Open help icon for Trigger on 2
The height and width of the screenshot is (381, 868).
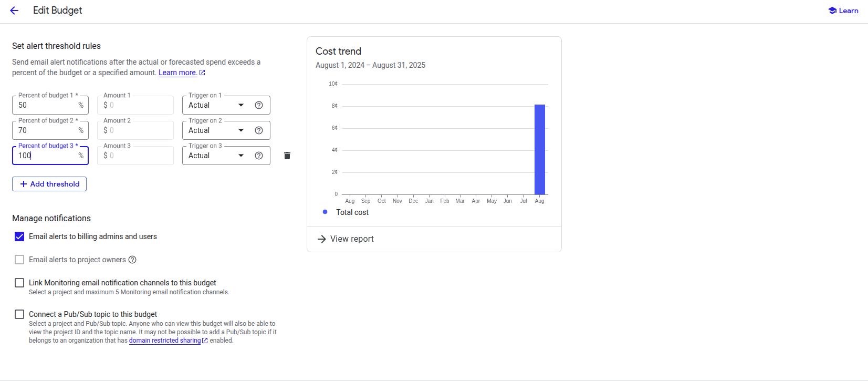click(x=259, y=130)
